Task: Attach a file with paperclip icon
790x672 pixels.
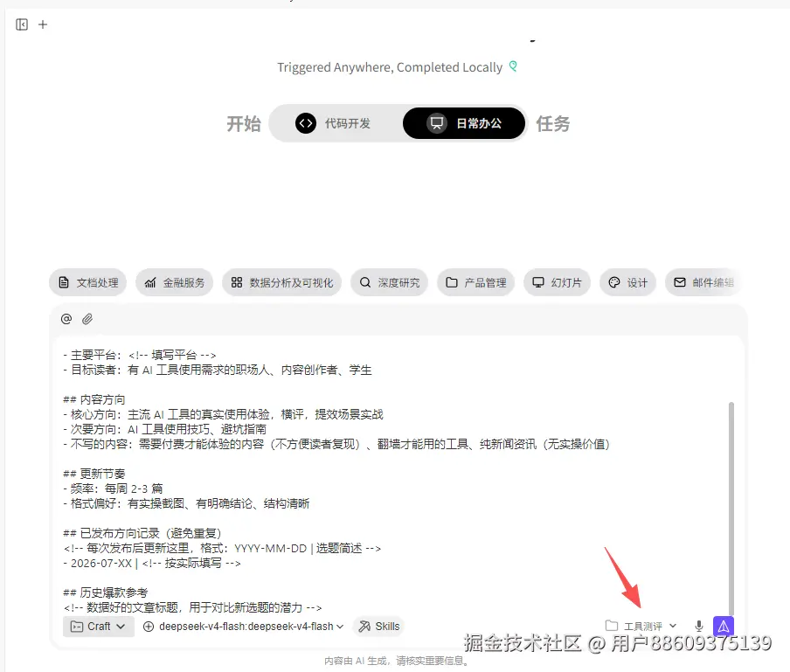Action: 87,319
